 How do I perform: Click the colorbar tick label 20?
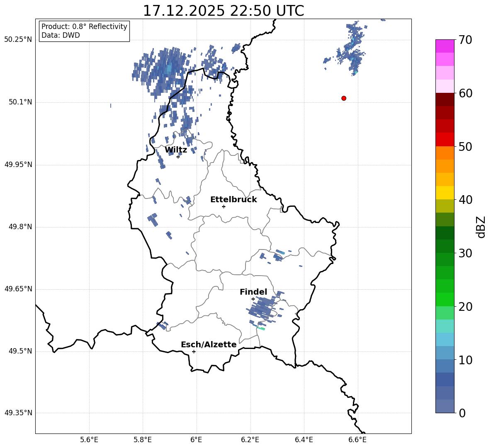click(x=465, y=307)
